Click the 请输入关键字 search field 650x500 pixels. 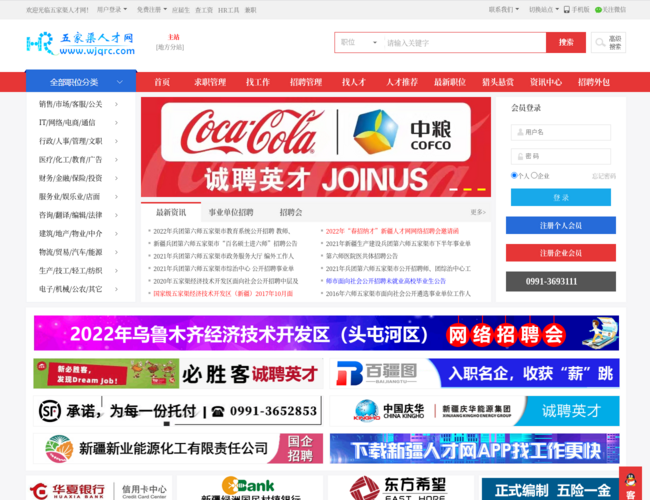[464, 43]
